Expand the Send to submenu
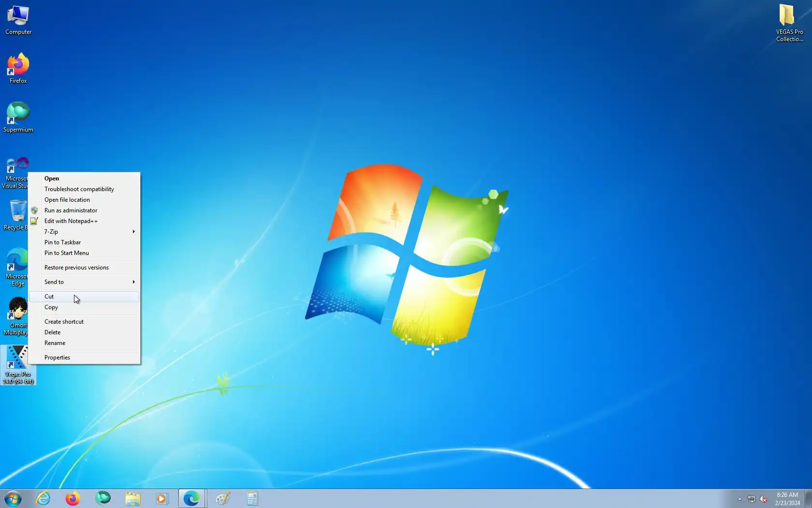This screenshot has height=508, width=812. tap(84, 282)
